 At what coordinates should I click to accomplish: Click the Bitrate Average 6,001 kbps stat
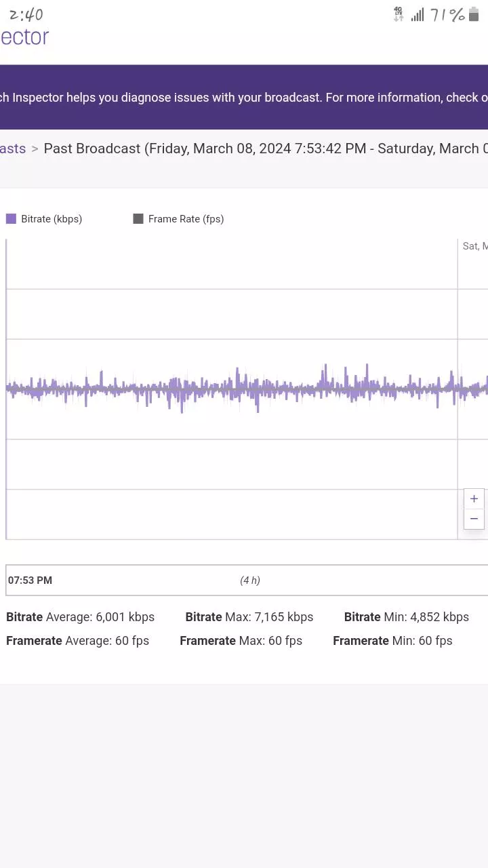click(80, 616)
